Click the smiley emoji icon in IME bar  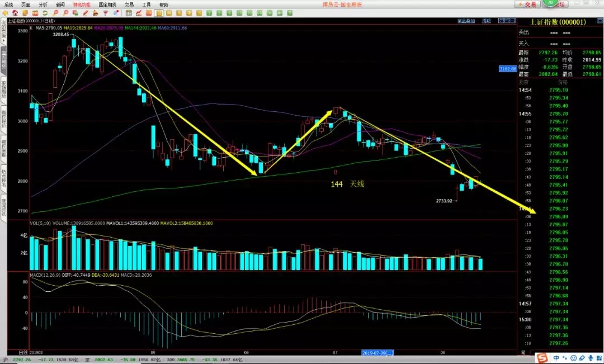click(x=574, y=358)
